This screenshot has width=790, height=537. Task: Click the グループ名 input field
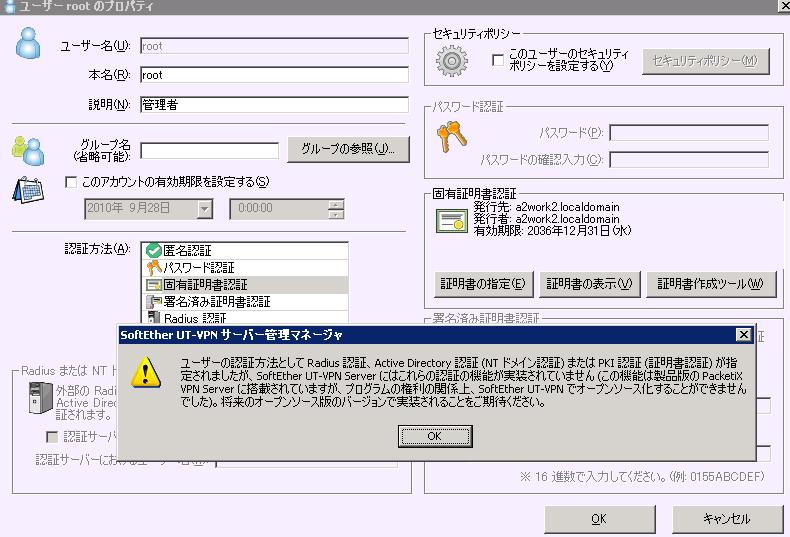pyautogui.click(x=209, y=150)
